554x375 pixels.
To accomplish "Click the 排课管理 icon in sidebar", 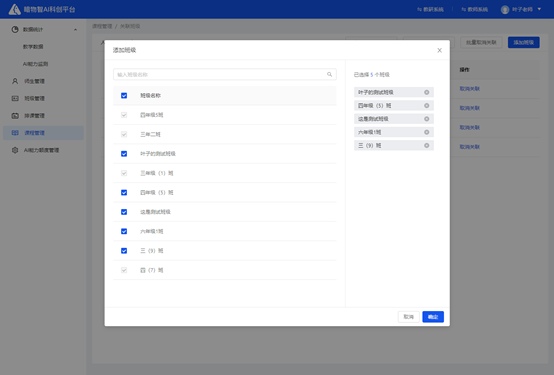I will click(x=15, y=116).
